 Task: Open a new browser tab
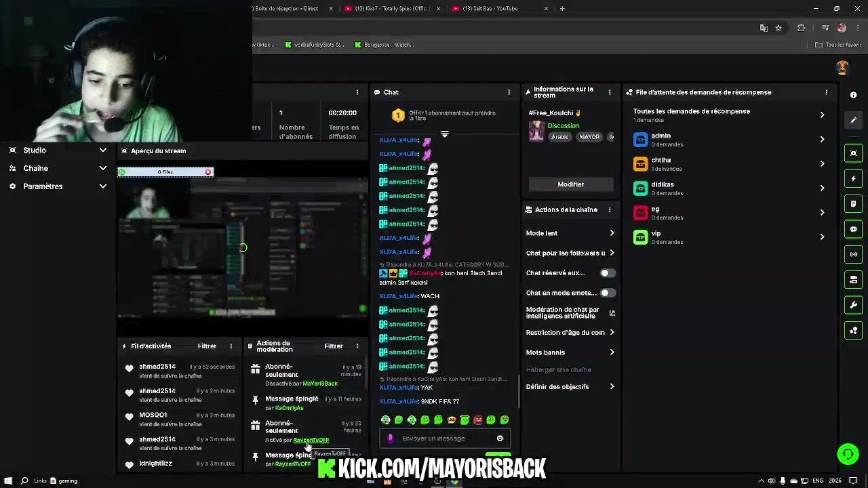562,9
